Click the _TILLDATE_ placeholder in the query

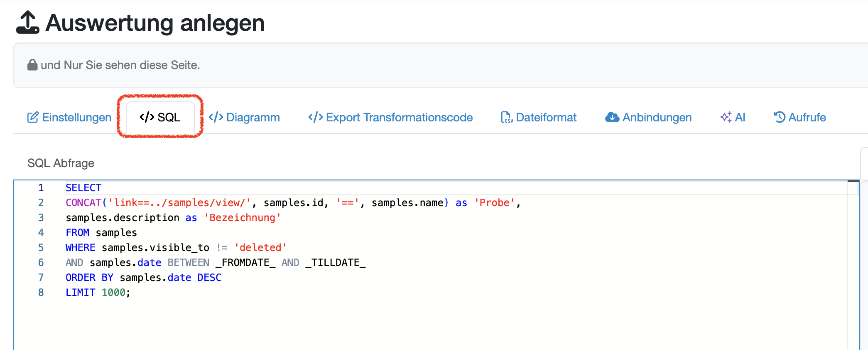336,263
